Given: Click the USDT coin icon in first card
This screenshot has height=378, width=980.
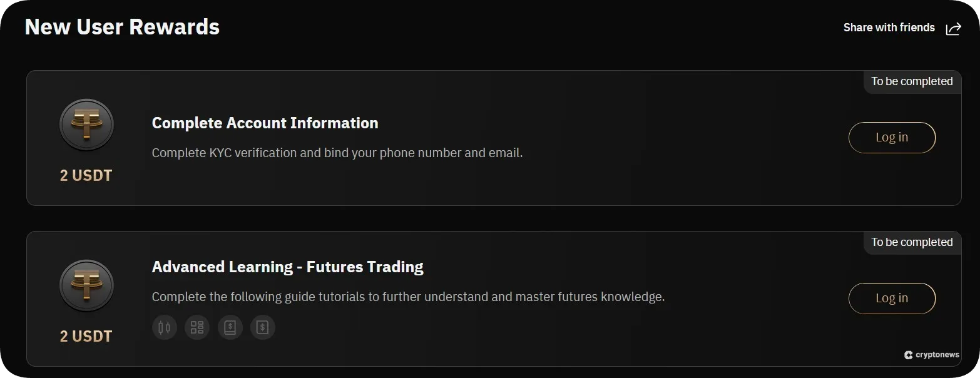Looking at the screenshot, I should [86, 124].
